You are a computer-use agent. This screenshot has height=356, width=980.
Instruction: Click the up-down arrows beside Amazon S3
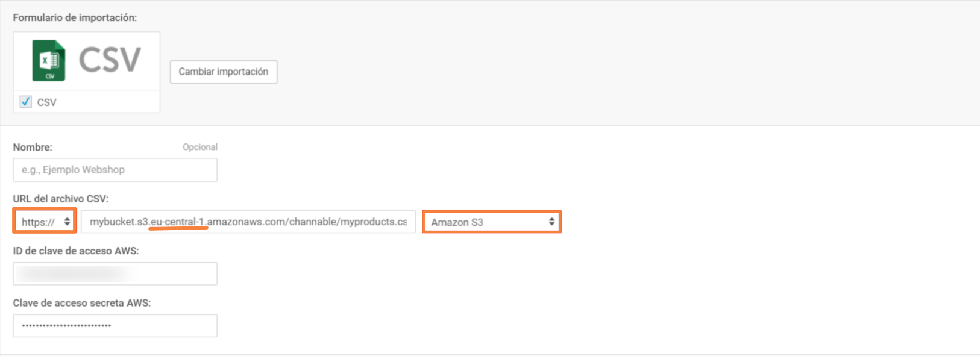tap(551, 222)
